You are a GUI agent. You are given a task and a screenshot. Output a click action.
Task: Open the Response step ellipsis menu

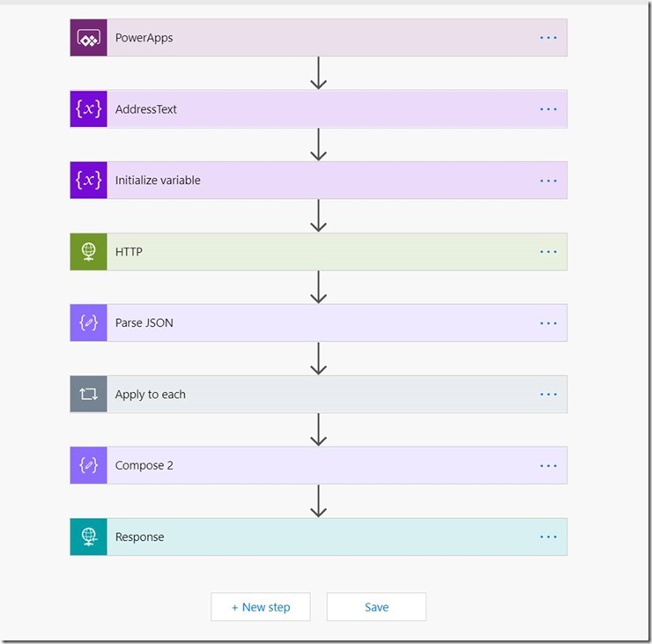click(x=548, y=537)
